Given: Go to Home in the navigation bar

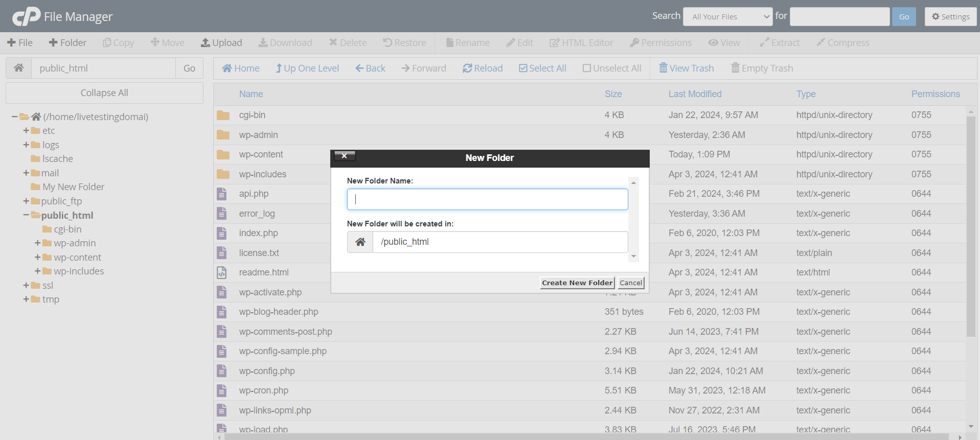Looking at the screenshot, I should coord(241,68).
